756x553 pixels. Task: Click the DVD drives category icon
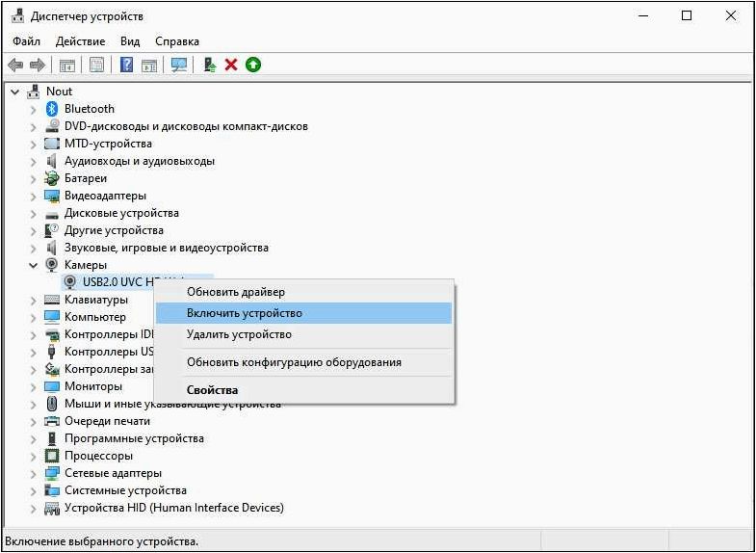click(x=52, y=126)
